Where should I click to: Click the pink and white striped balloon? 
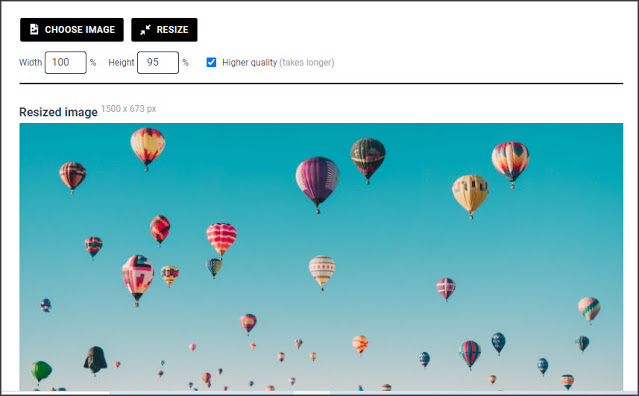pyautogui.click(x=221, y=239)
